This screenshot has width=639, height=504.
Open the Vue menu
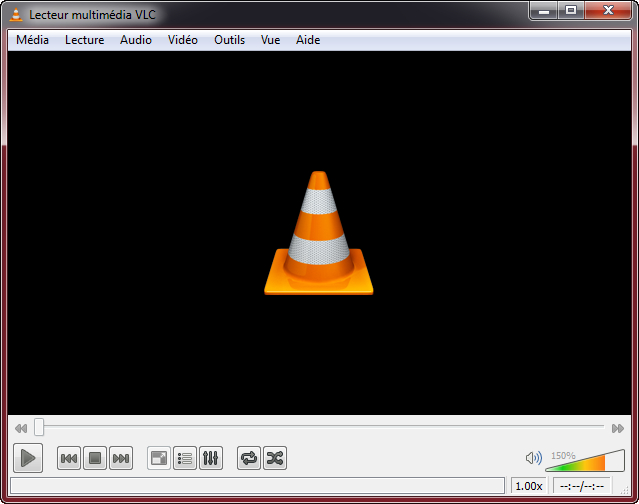click(x=270, y=40)
